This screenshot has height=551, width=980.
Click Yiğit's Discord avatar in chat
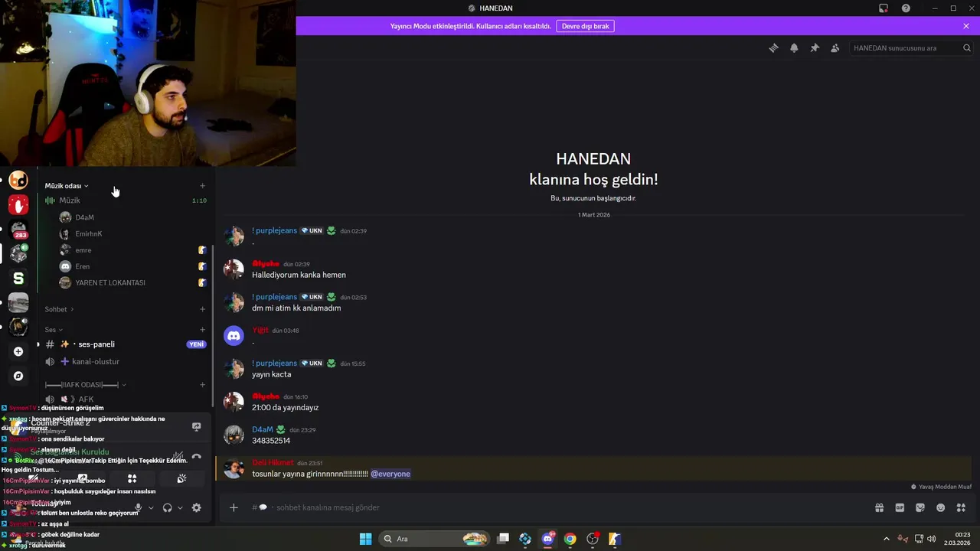click(234, 335)
